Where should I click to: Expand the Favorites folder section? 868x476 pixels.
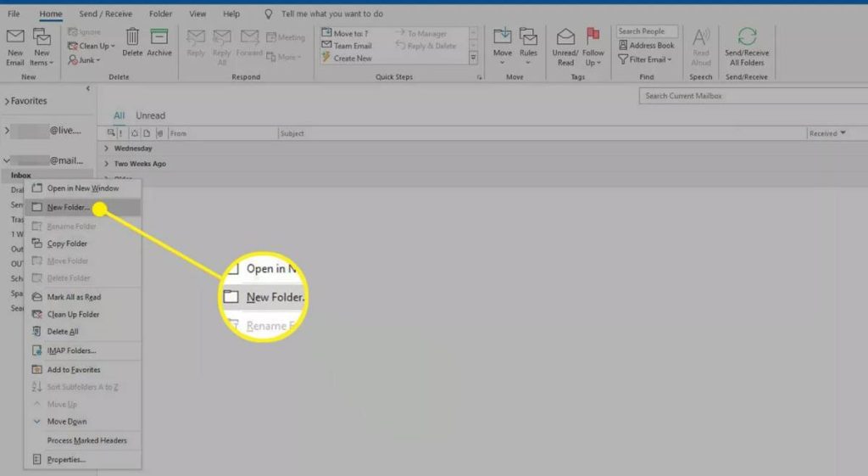coord(7,101)
